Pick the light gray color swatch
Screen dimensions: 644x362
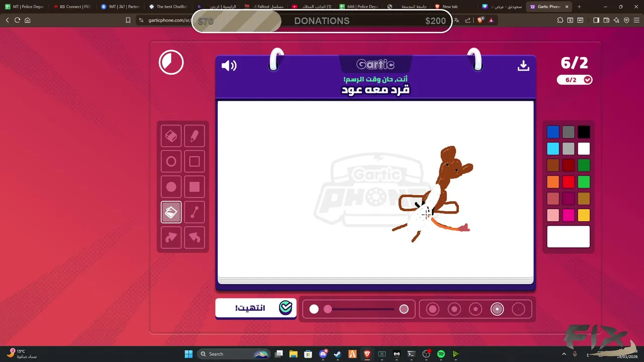(568, 148)
